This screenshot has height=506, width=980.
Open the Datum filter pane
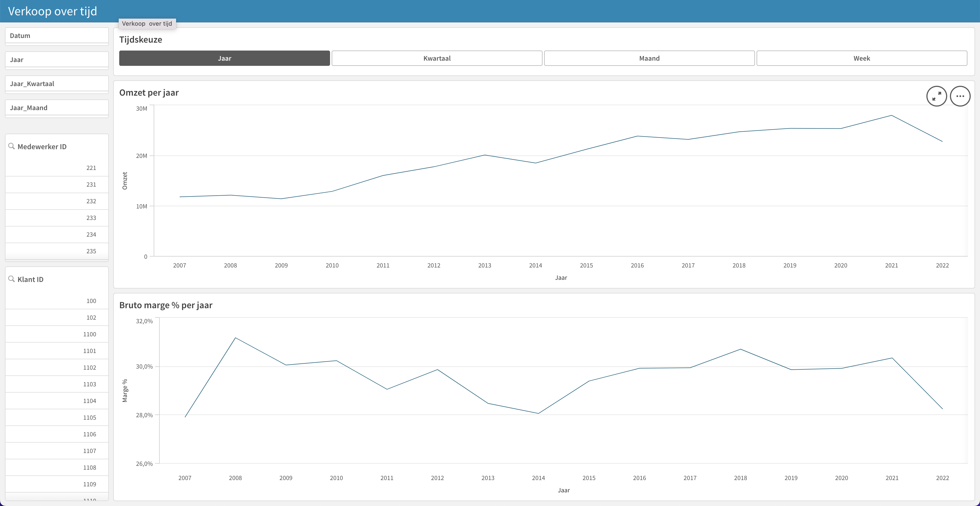[57, 36]
